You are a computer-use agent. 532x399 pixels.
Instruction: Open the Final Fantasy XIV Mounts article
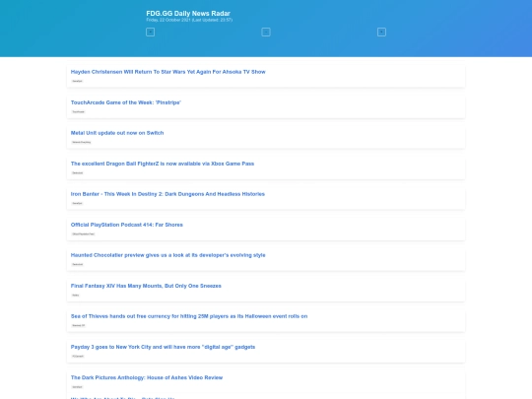point(146,286)
